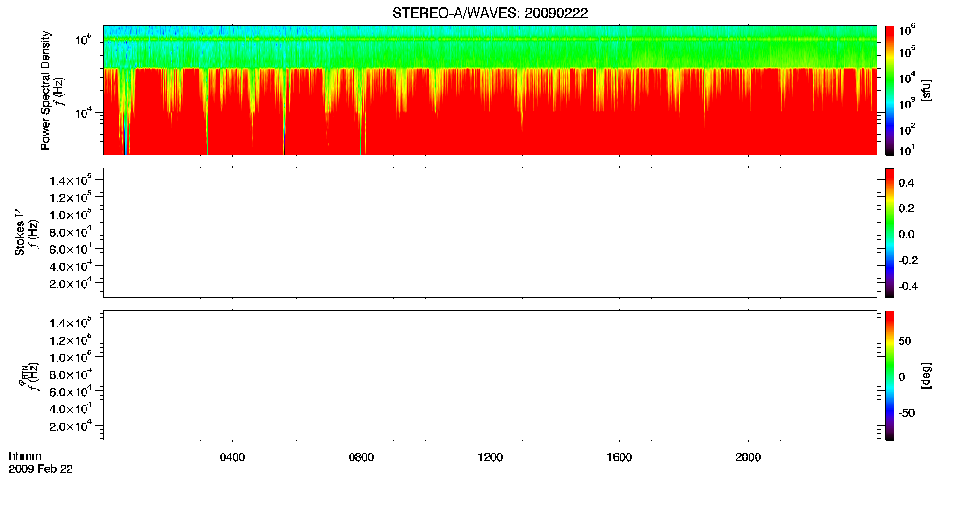The width and height of the screenshot is (980, 505).
Task: Click the -0.4 label on Stokes colorbar
Action: pos(908,287)
